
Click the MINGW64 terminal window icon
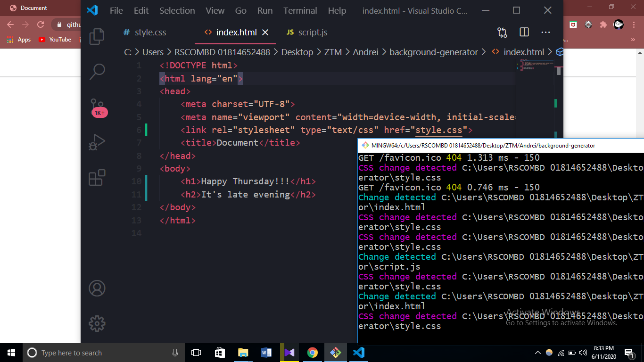(x=364, y=145)
